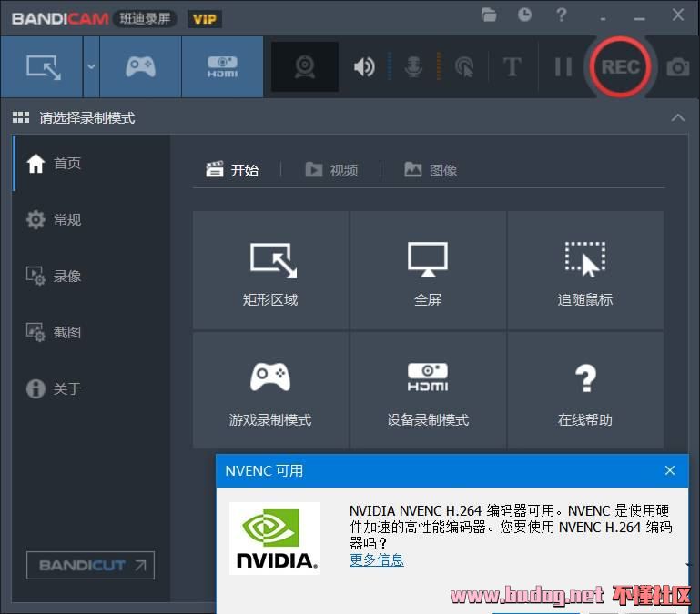The image size is (700, 614).
Task: Click the pause recording button
Action: tap(563, 67)
